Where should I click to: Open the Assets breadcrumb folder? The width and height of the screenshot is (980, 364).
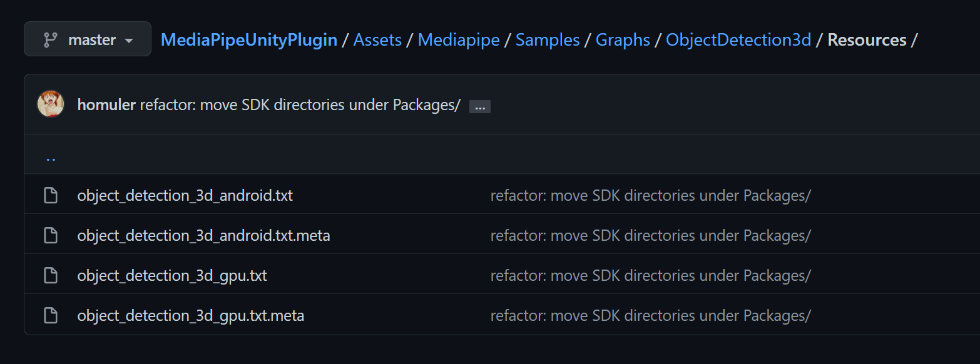coord(377,39)
